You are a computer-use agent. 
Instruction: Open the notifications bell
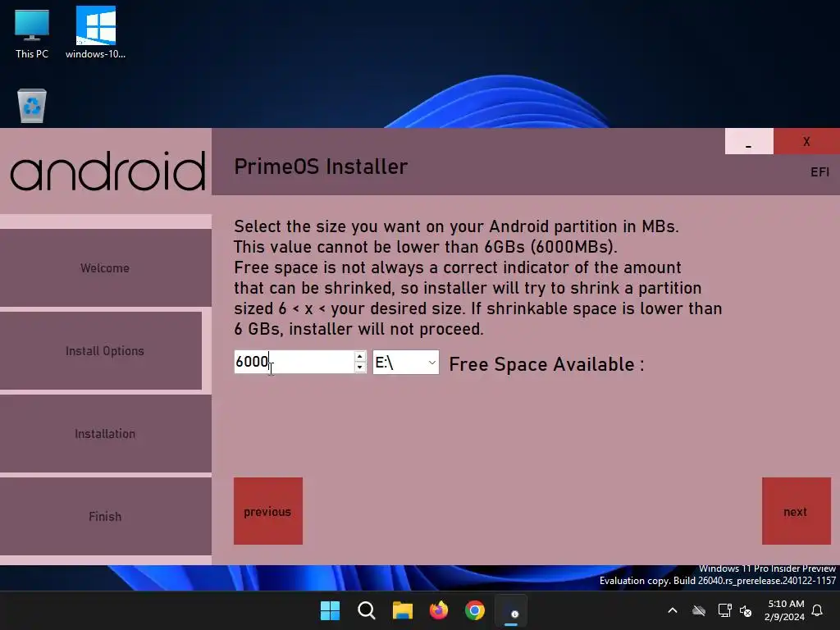(x=818, y=610)
